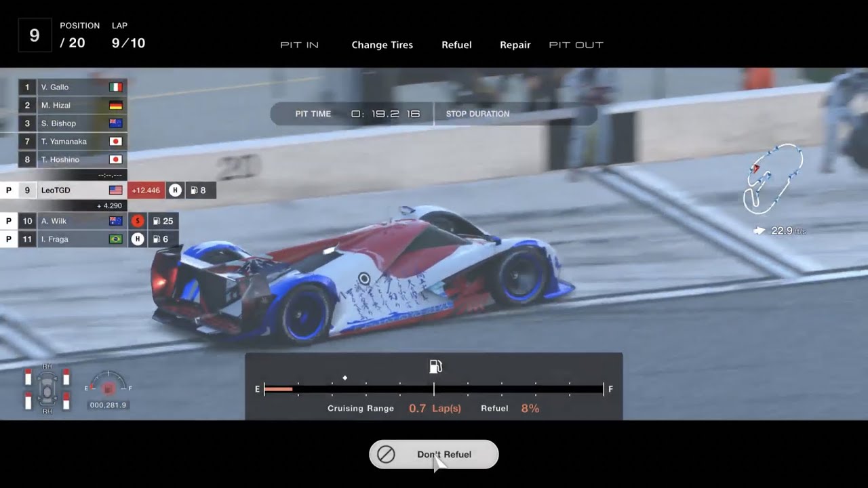The width and height of the screenshot is (868, 488).
Task: Click pit marker P beside A. Wilk
Action: click(9, 221)
